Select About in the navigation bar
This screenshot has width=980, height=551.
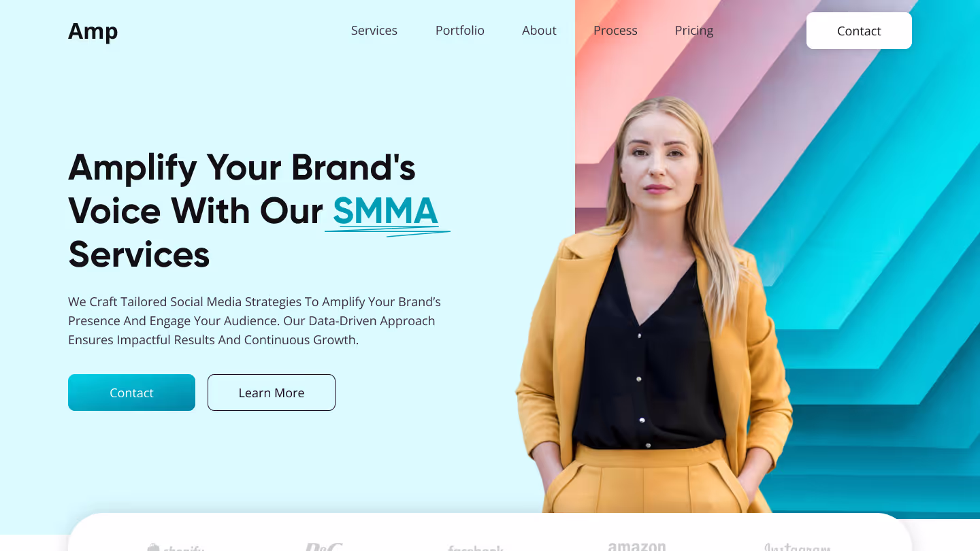tap(539, 31)
